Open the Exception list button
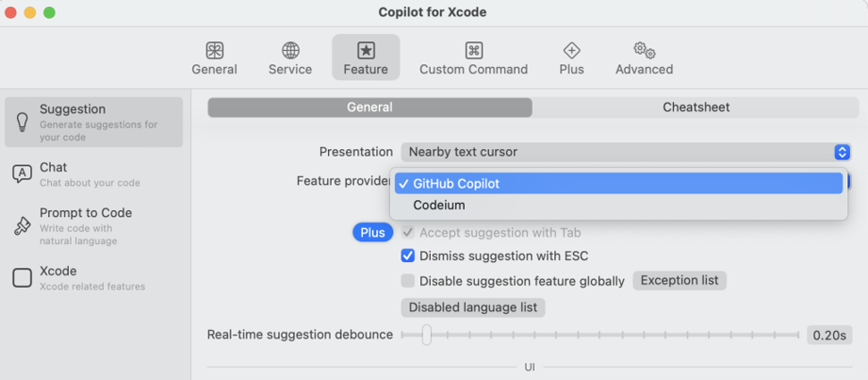Viewport: 868px width, 380px height. 680,280
